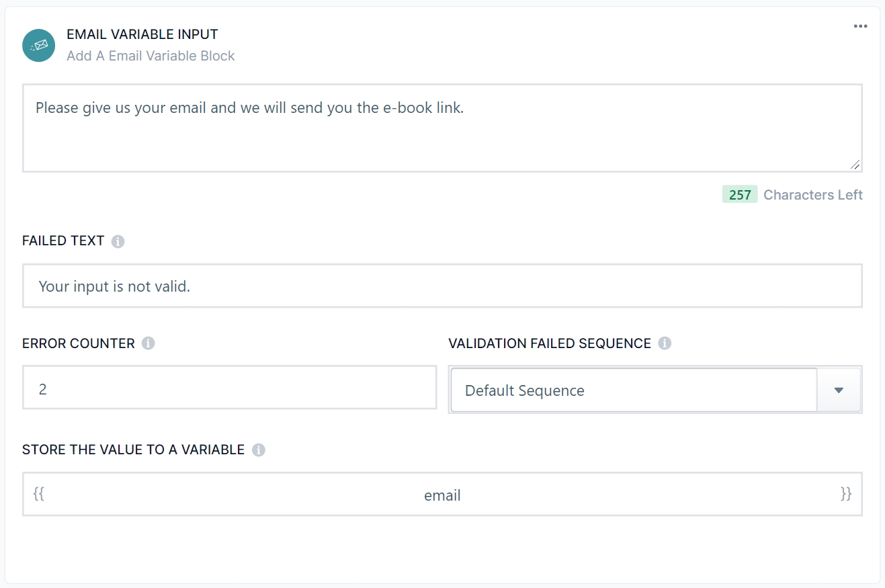Click the closing curly braces suffix
The width and height of the screenshot is (885, 588).
[x=845, y=494]
